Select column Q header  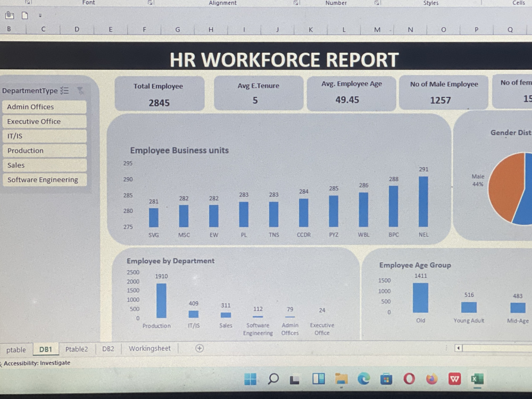click(510, 29)
